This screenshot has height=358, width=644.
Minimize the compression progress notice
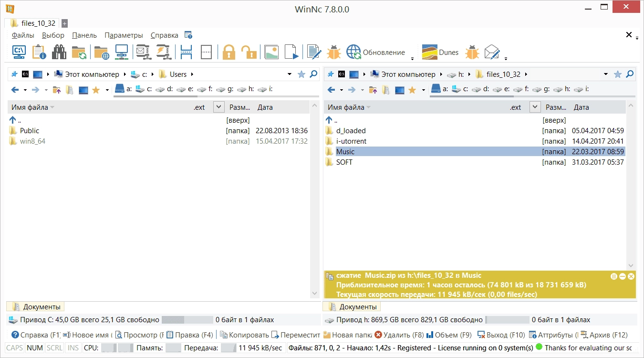click(623, 276)
